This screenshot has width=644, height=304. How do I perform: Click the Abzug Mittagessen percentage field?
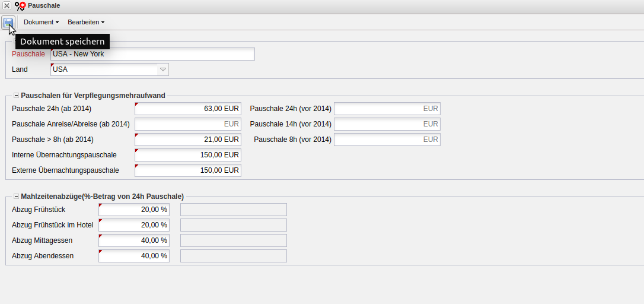133,240
